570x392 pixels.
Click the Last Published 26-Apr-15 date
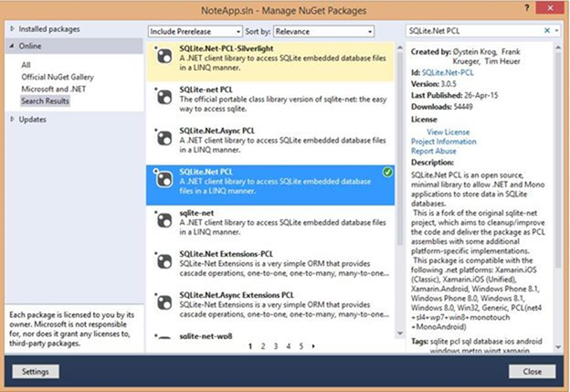click(x=480, y=95)
